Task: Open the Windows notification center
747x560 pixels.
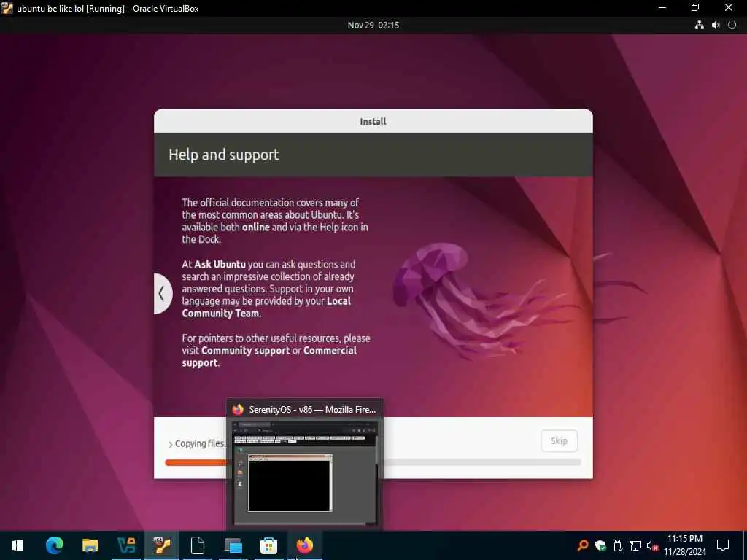Action: [x=723, y=545]
